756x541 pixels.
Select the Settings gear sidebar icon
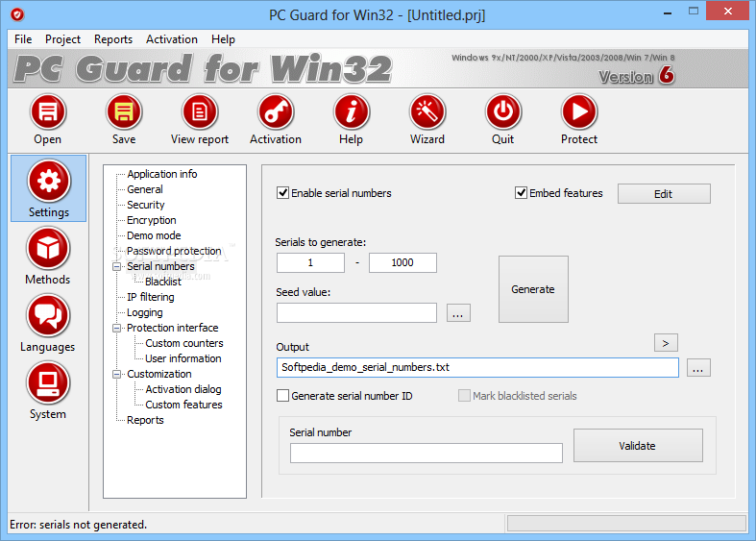point(49,181)
